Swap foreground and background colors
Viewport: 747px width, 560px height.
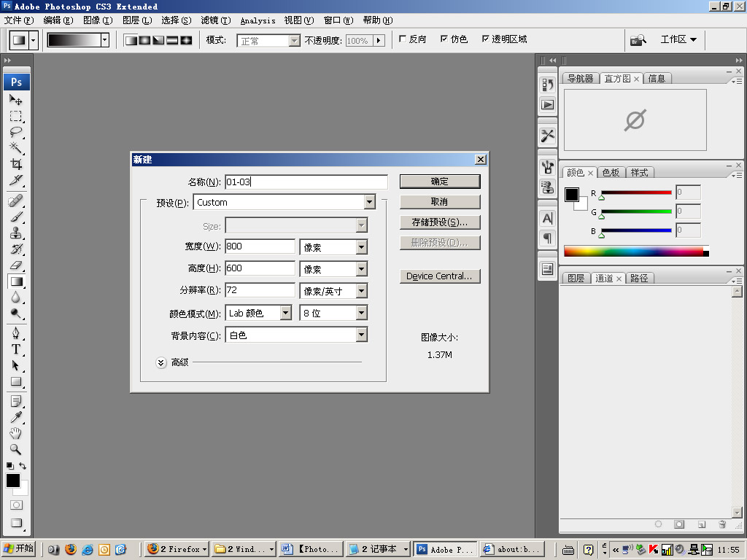point(23,466)
